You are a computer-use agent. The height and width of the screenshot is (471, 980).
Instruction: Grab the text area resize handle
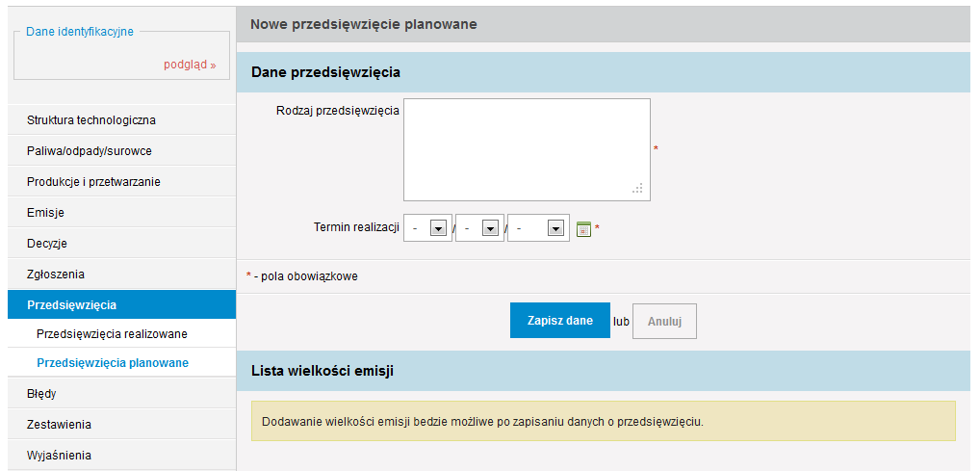(637, 189)
